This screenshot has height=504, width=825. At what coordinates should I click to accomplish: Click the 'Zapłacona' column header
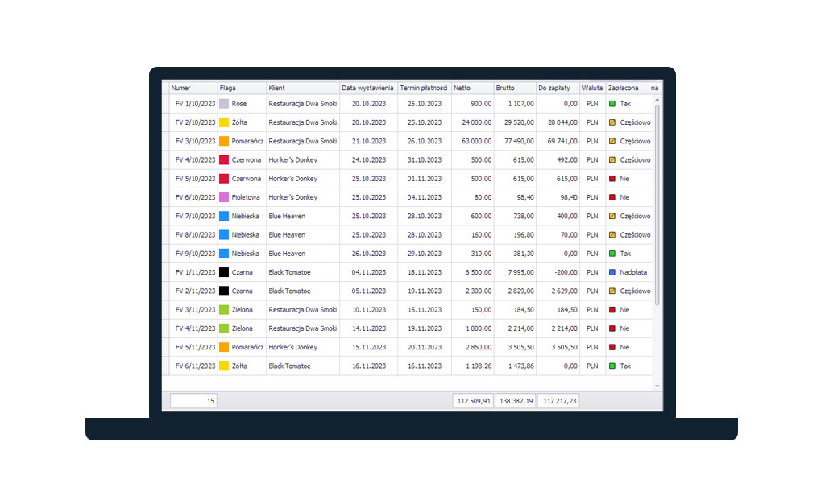pos(625,88)
